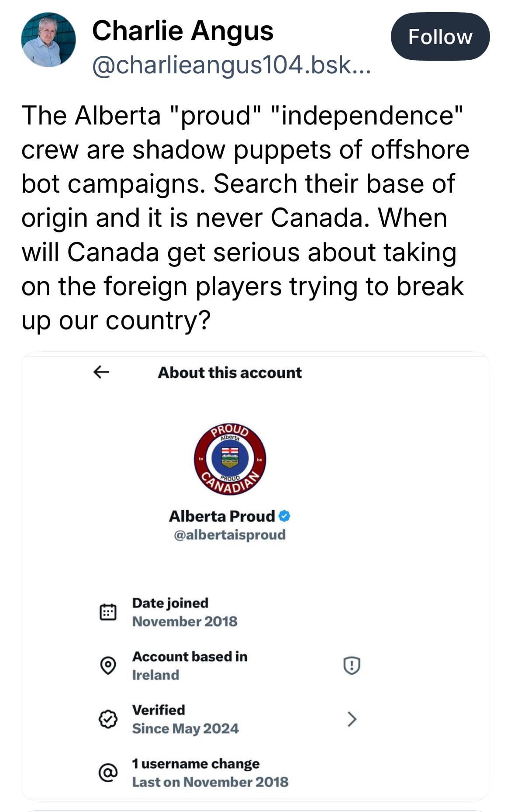Open the Verified Since May 2024 row
This screenshot has height=812, width=511.
point(186,719)
